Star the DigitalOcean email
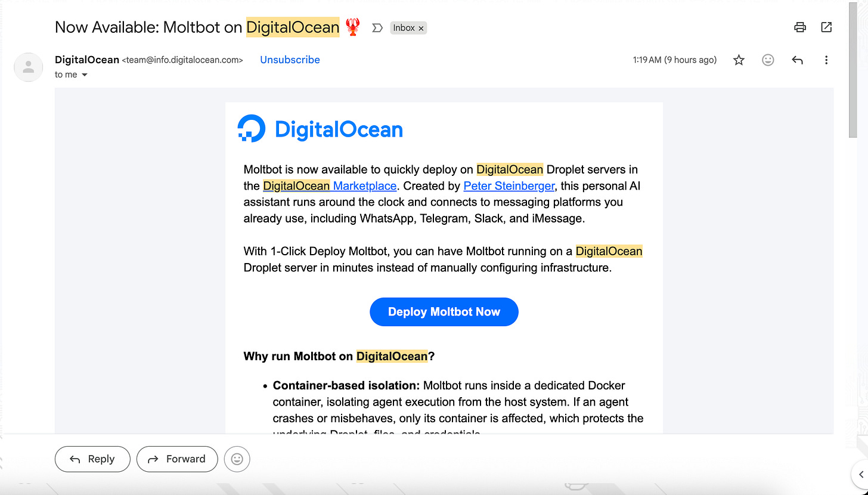This screenshot has width=868, height=495. click(x=739, y=60)
